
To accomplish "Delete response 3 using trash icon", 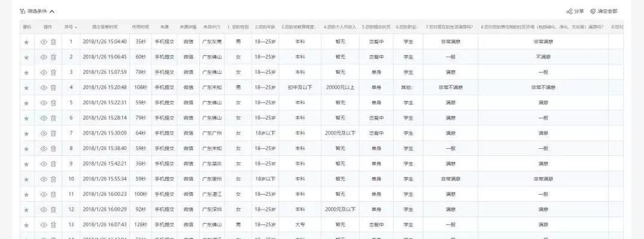I will point(53,72).
